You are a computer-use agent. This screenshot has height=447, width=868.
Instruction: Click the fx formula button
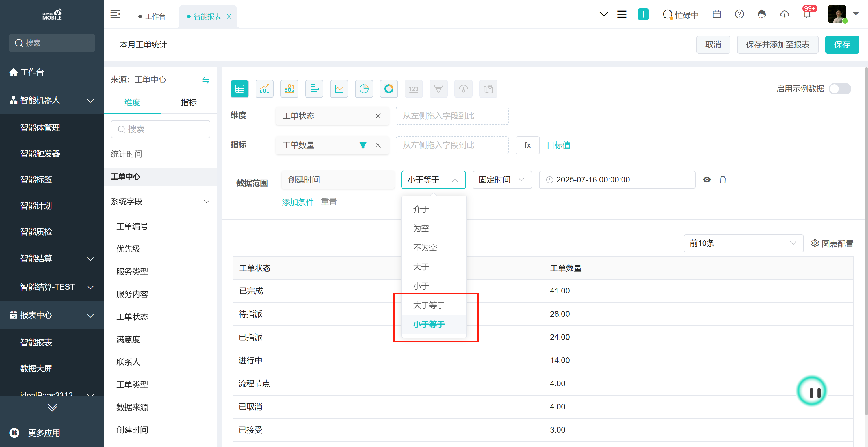pyautogui.click(x=528, y=145)
